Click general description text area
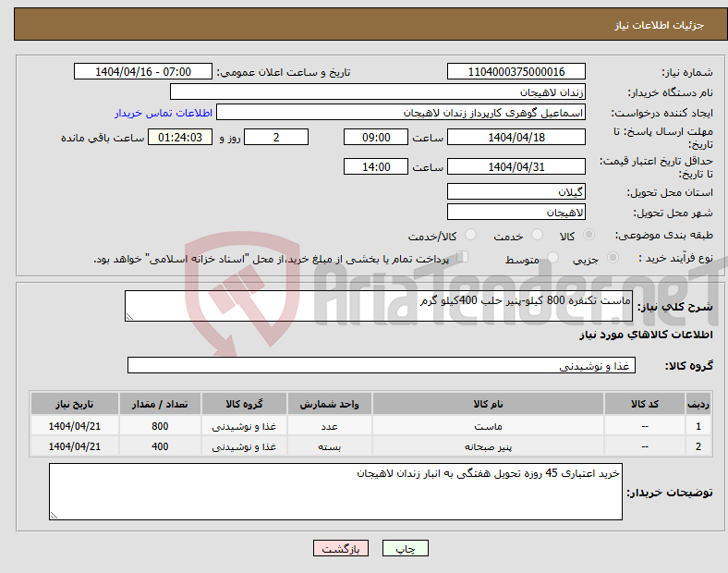The width and height of the screenshot is (728, 573). [x=379, y=306]
